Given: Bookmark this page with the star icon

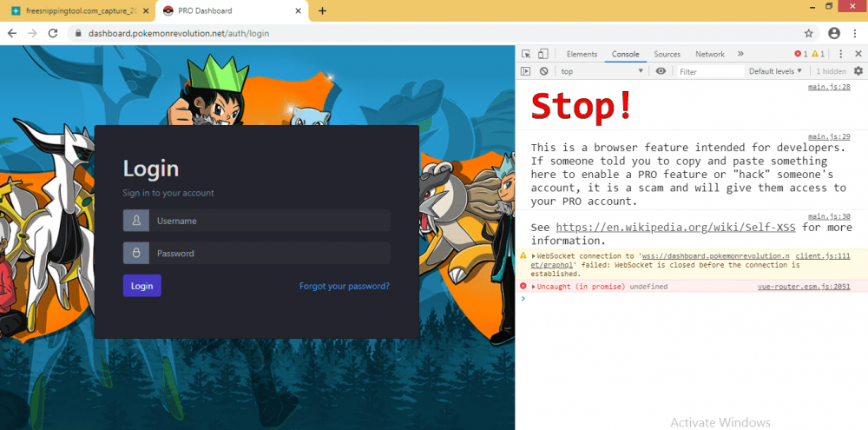Looking at the screenshot, I should (808, 33).
